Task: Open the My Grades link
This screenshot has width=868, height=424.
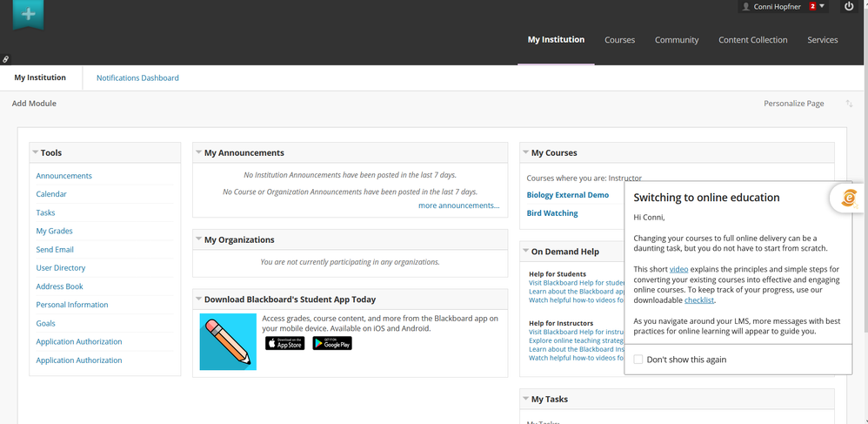Action: pyautogui.click(x=54, y=231)
